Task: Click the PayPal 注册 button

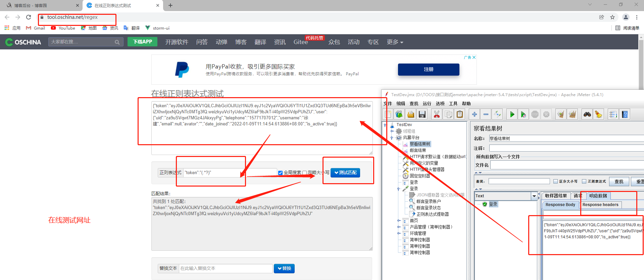Action: pyautogui.click(x=429, y=70)
